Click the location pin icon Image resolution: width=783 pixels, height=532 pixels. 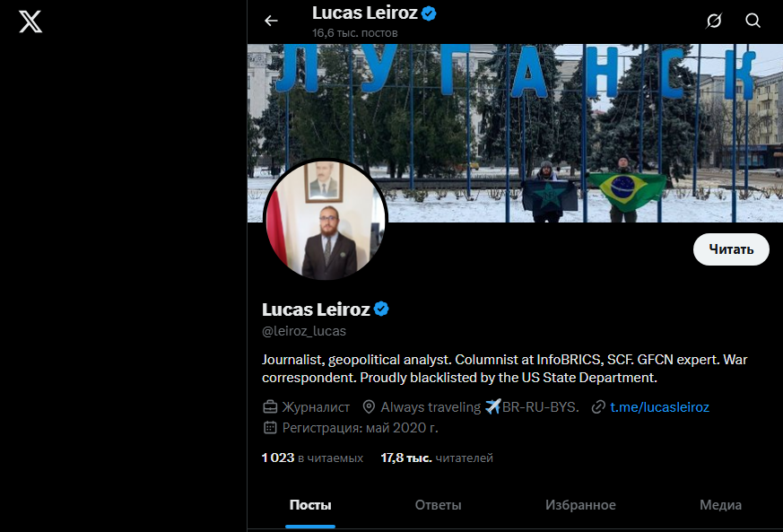point(369,407)
